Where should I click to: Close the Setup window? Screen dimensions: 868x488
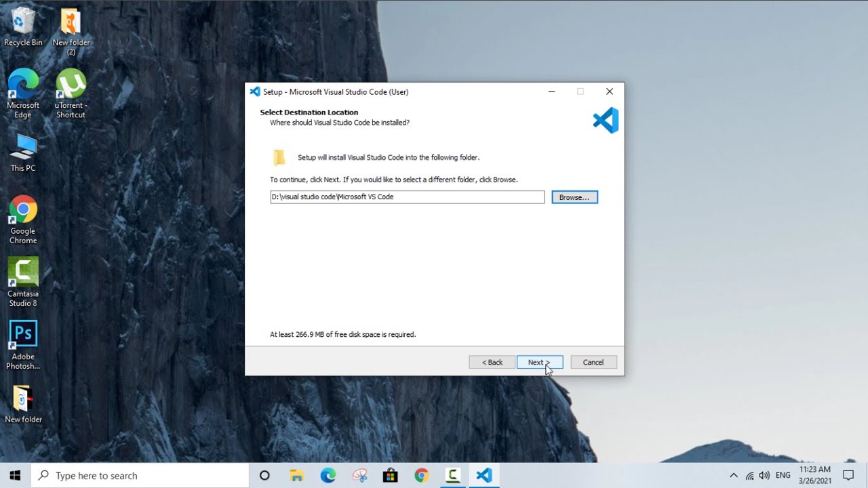point(609,91)
